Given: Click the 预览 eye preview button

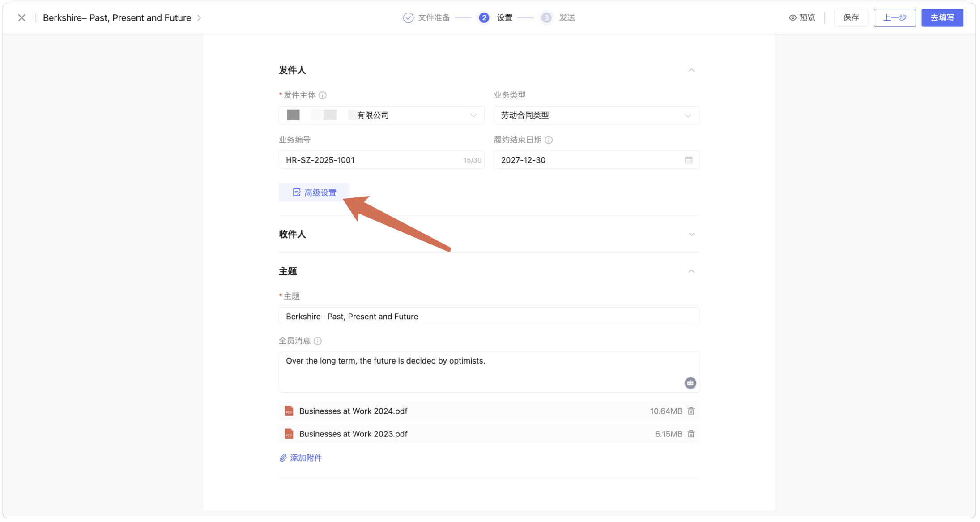Looking at the screenshot, I should [x=802, y=18].
